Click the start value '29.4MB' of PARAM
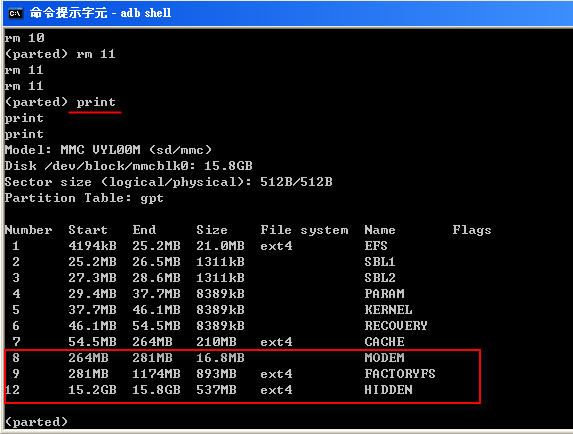 point(92,294)
